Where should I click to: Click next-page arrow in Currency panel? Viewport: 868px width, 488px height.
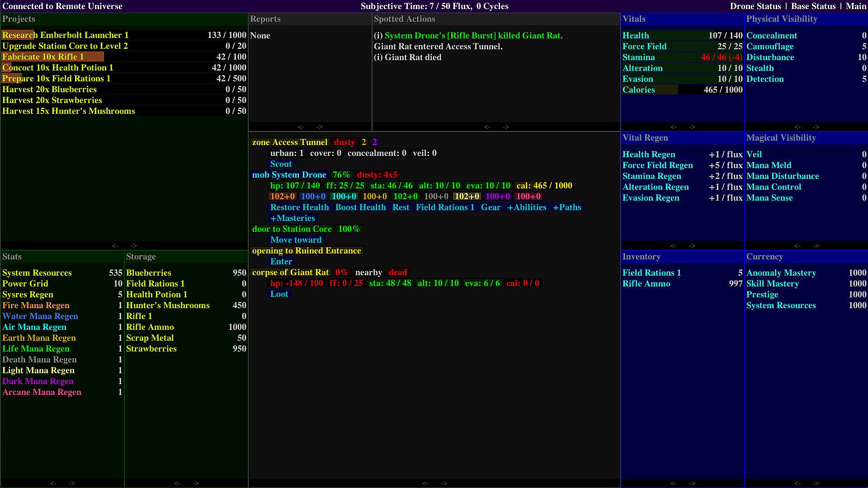click(x=816, y=483)
